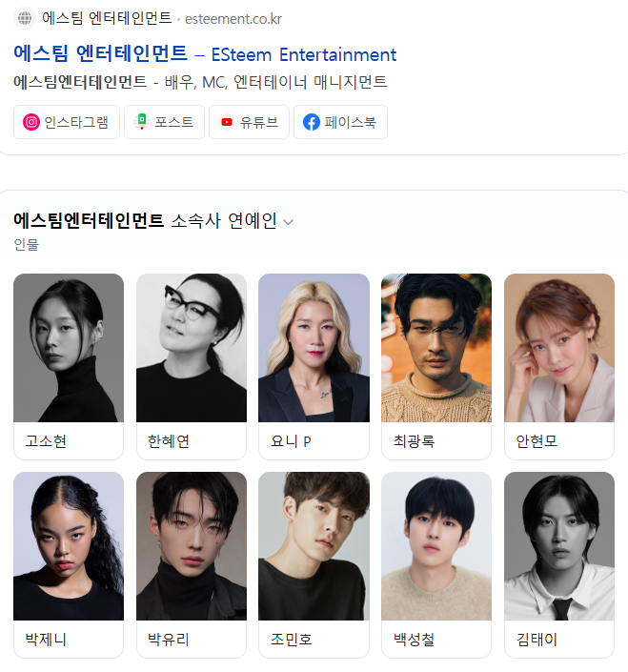Click the esteement.co.kr site address

click(x=233, y=19)
